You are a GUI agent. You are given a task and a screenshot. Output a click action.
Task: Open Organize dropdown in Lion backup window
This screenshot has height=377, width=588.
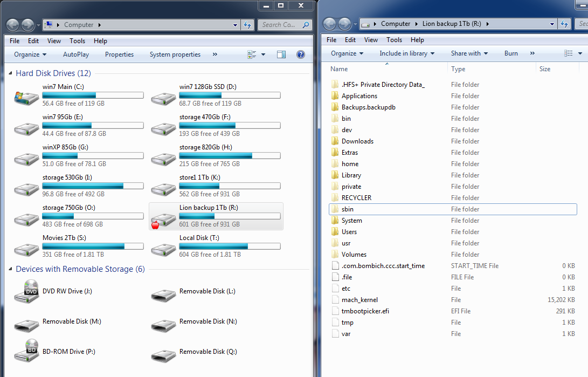click(x=347, y=53)
